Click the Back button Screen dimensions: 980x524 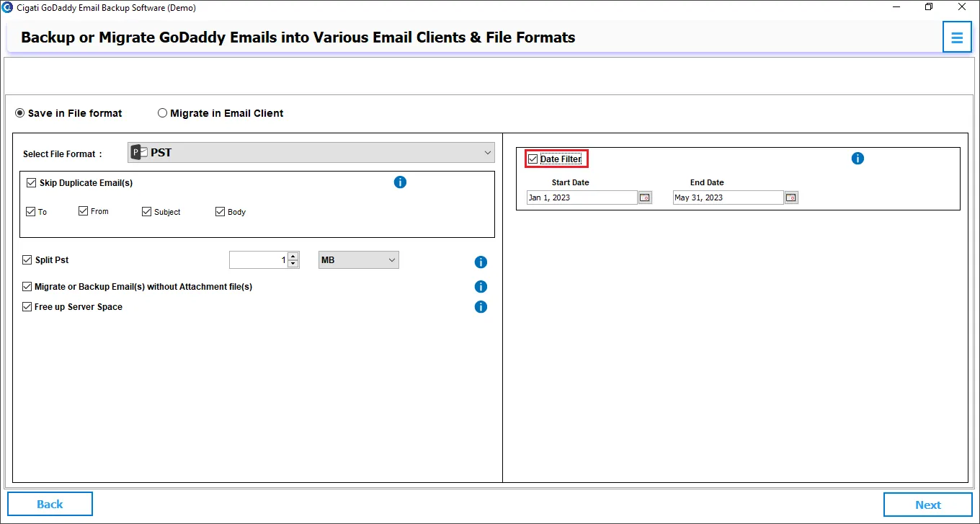tap(50, 505)
